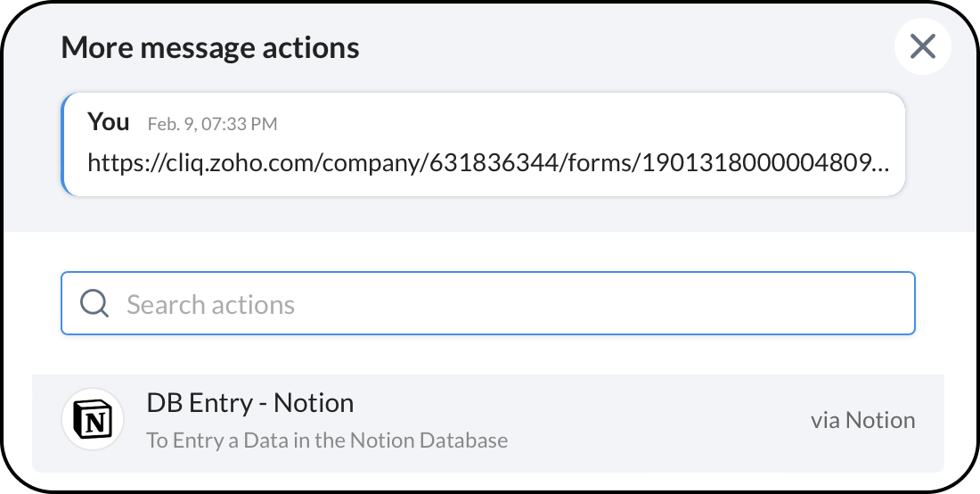
Task: Close the More message actions dialog
Action: [922, 46]
